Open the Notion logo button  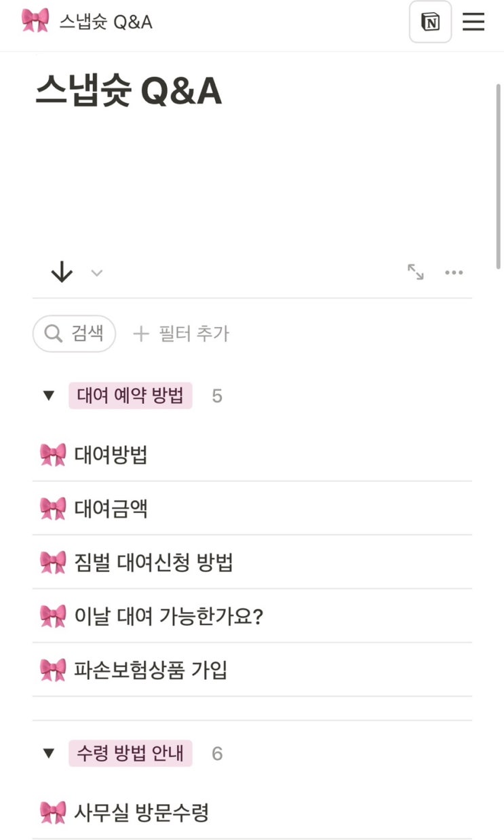click(x=430, y=22)
